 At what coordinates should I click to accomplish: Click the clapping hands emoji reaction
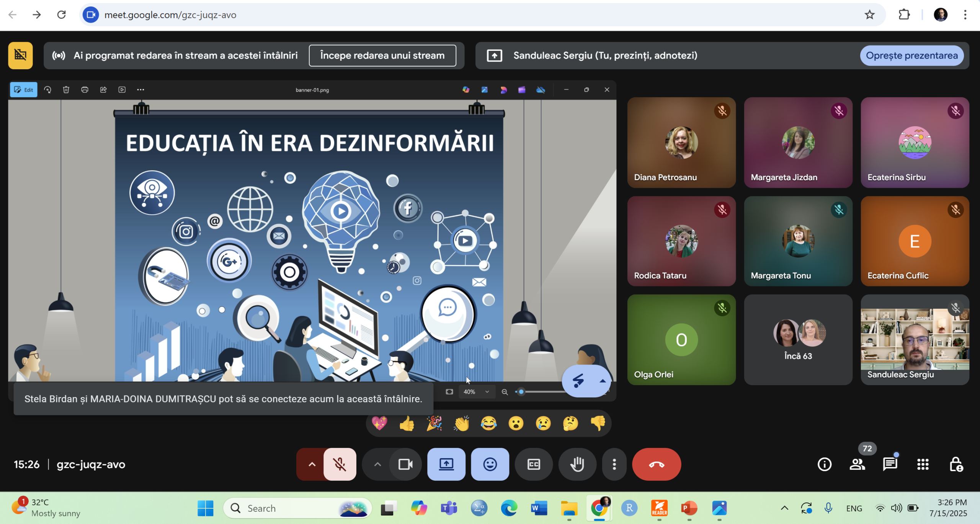click(x=461, y=423)
